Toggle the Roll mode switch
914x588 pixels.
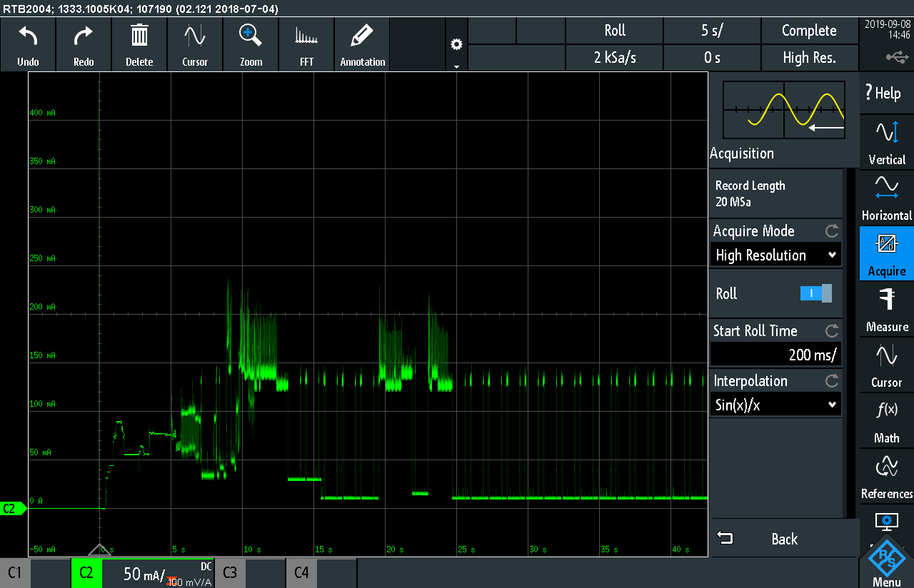click(x=815, y=293)
